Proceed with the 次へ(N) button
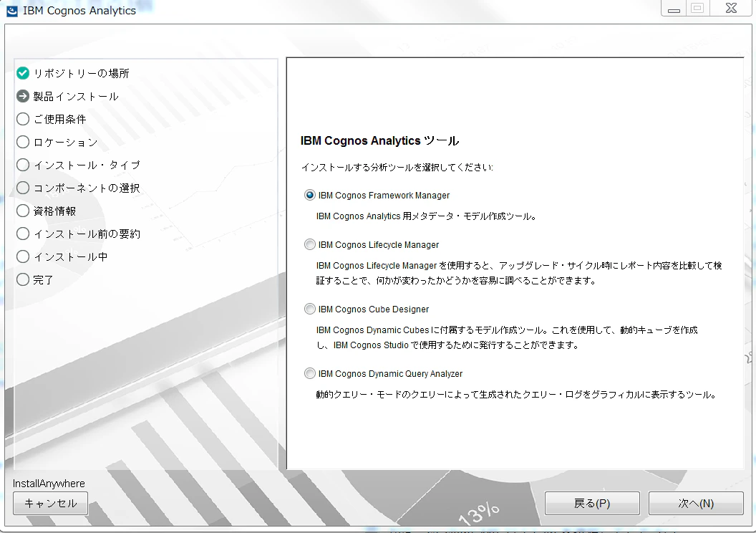The image size is (756, 533). (696, 504)
